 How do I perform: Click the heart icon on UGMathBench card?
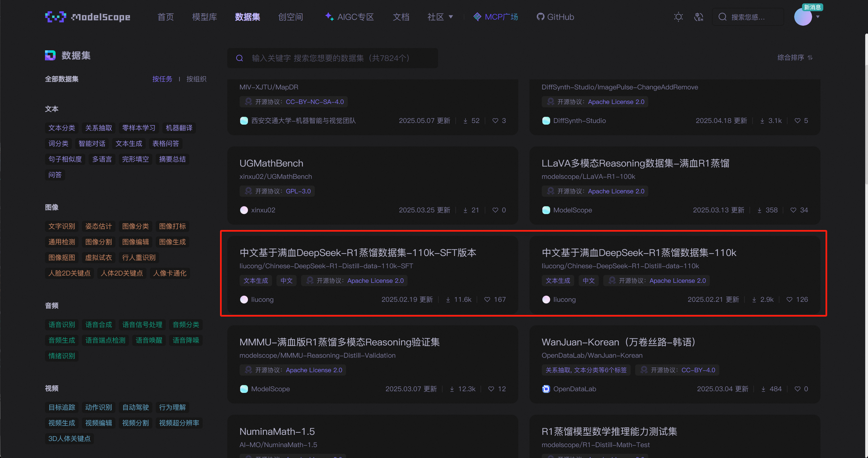495,210
